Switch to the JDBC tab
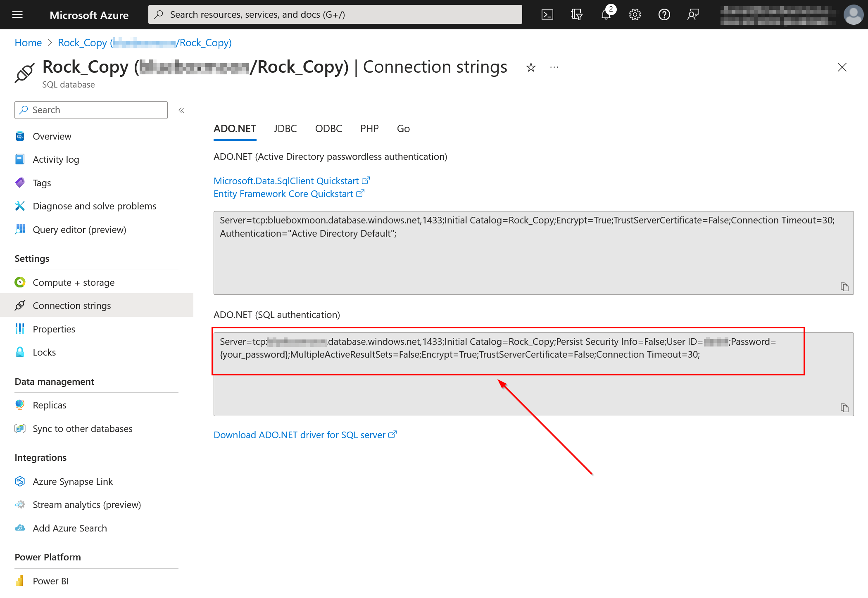 (285, 129)
